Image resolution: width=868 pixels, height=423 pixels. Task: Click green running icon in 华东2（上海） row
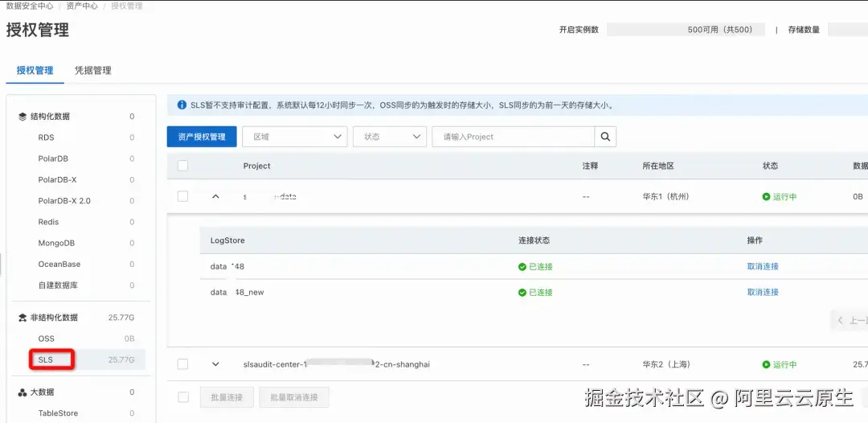point(766,364)
